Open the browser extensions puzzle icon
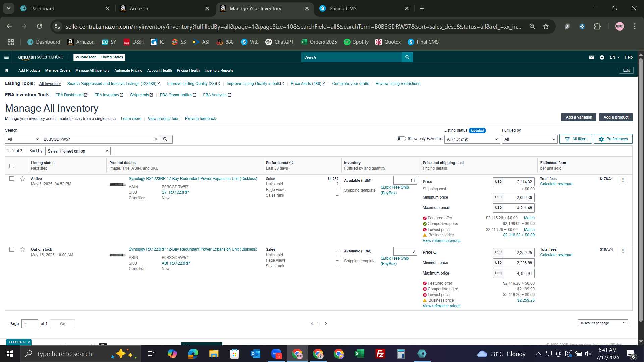Image resolution: width=644 pixels, height=362 pixels. (x=597, y=26)
